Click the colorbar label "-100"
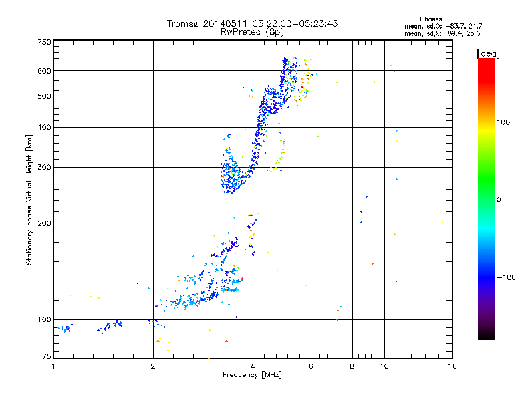The height and width of the screenshot is (399, 532). [506, 277]
